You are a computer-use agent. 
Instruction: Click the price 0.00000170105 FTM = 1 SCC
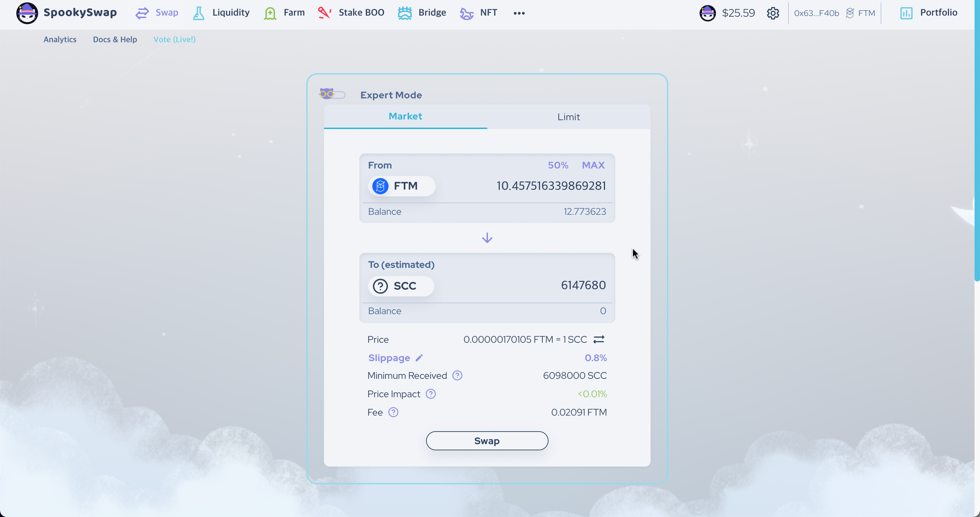coord(525,339)
